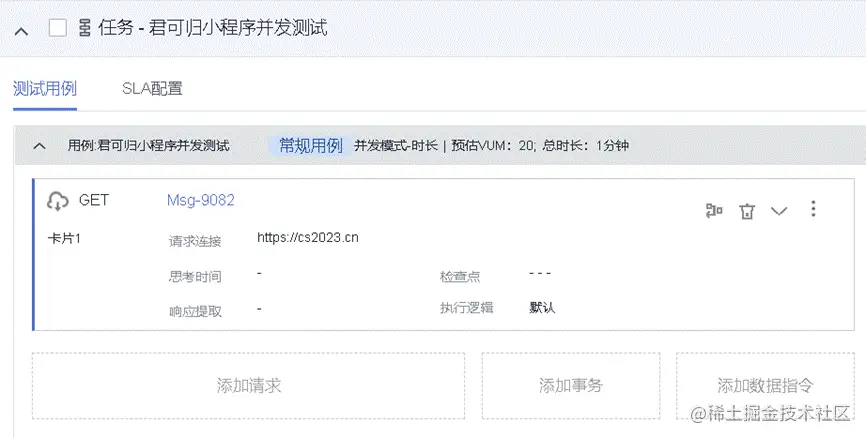
Task: Click the 用例:君可归小程序并发测试 case name
Action: (x=149, y=145)
